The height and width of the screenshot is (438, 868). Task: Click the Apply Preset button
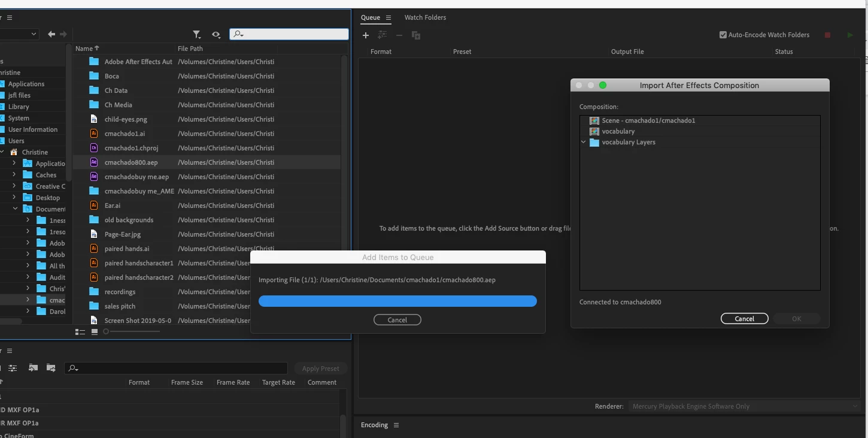[x=320, y=369]
